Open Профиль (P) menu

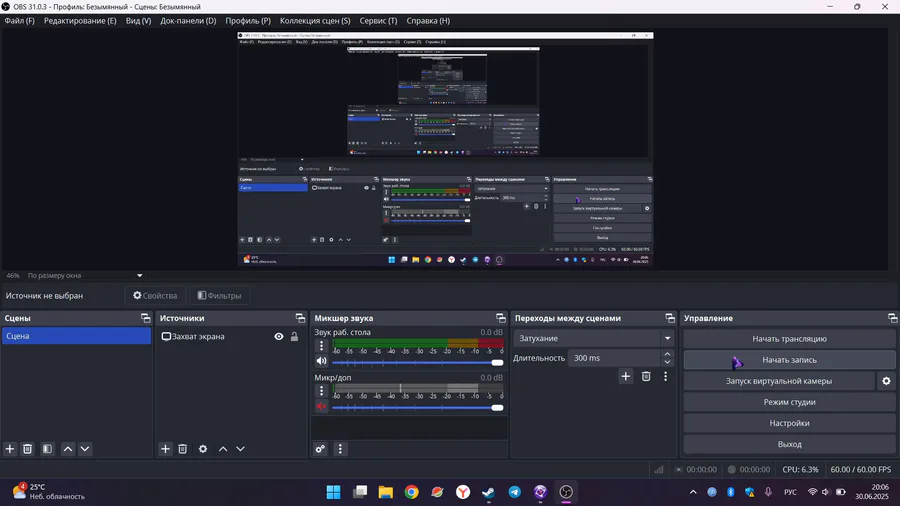click(248, 21)
